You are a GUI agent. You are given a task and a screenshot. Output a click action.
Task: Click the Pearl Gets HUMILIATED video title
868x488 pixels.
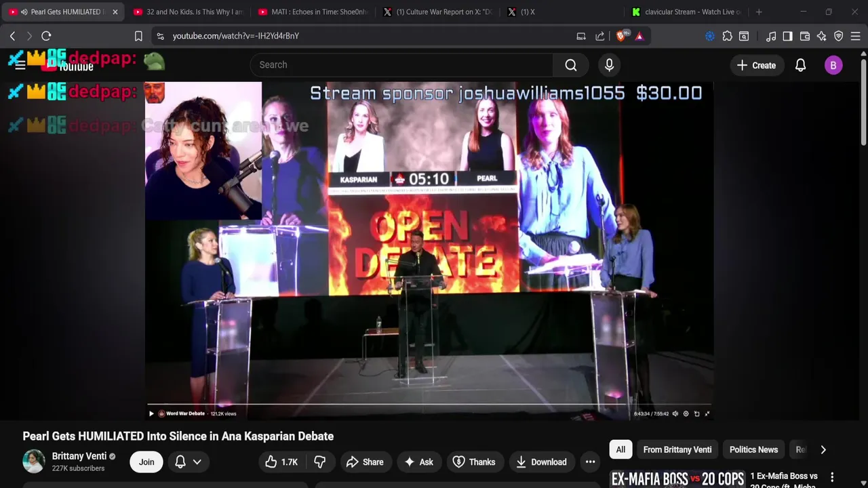pyautogui.click(x=178, y=436)
